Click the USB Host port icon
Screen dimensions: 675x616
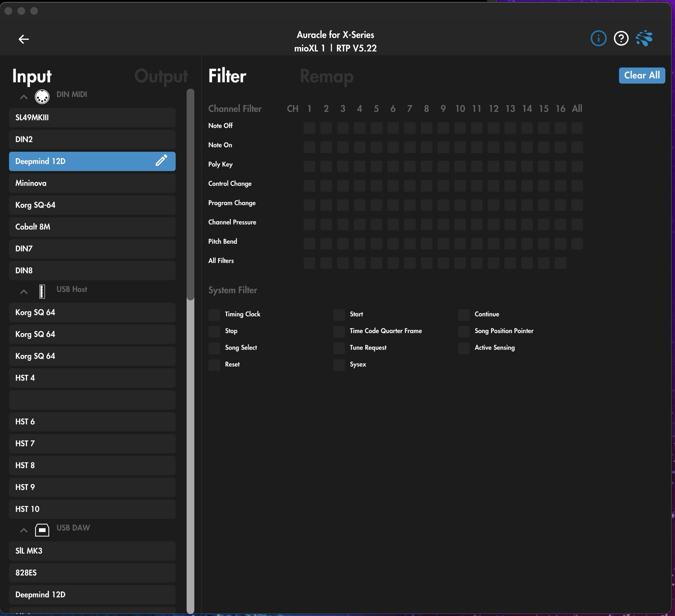[42, 291]
